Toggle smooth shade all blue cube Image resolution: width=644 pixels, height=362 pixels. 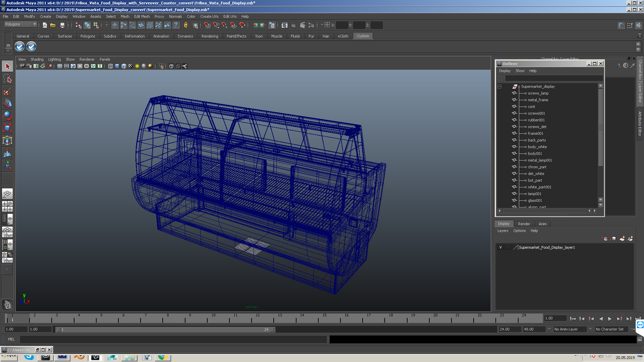pos(117,66)
